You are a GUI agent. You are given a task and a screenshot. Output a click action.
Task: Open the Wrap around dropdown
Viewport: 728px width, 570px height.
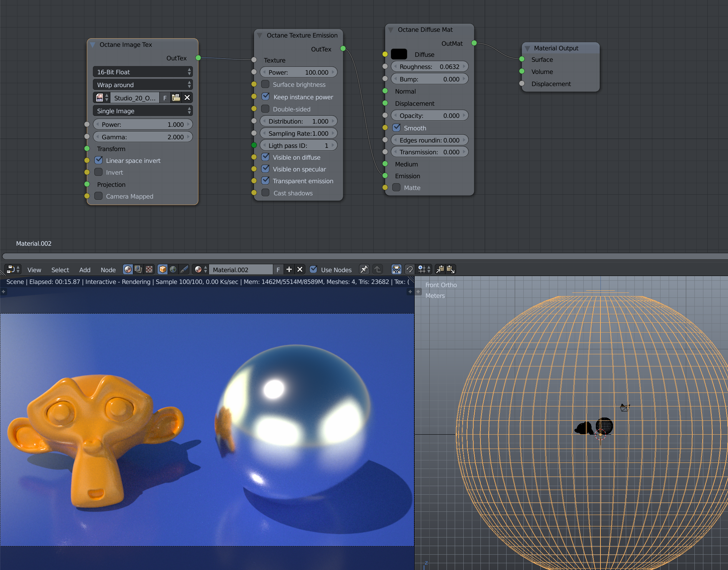(143, 85)
